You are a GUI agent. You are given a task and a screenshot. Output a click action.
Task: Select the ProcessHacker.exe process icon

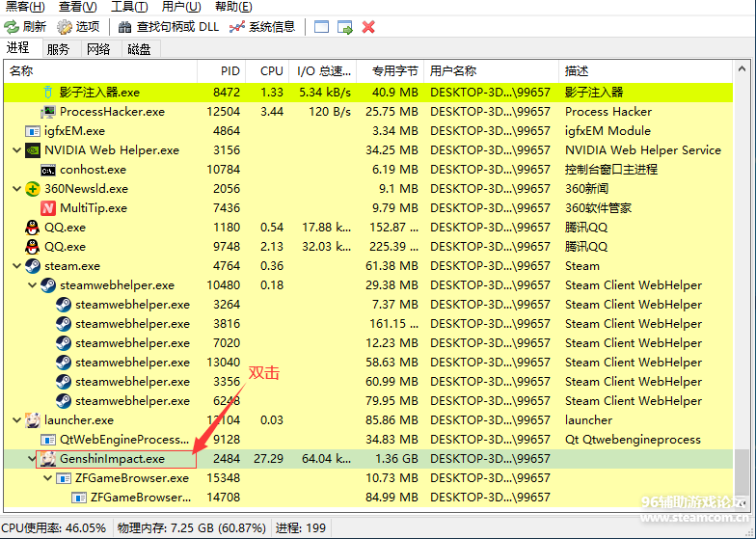click(48, 112)
